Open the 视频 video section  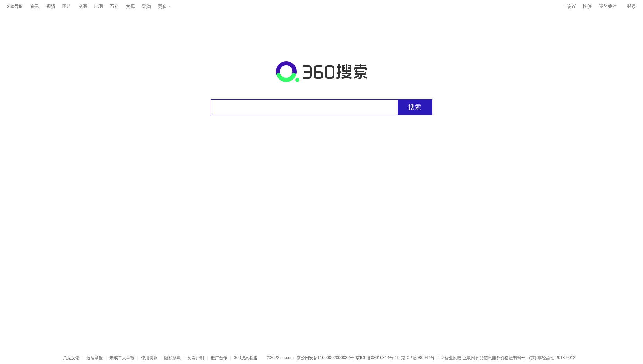(51, 7)
